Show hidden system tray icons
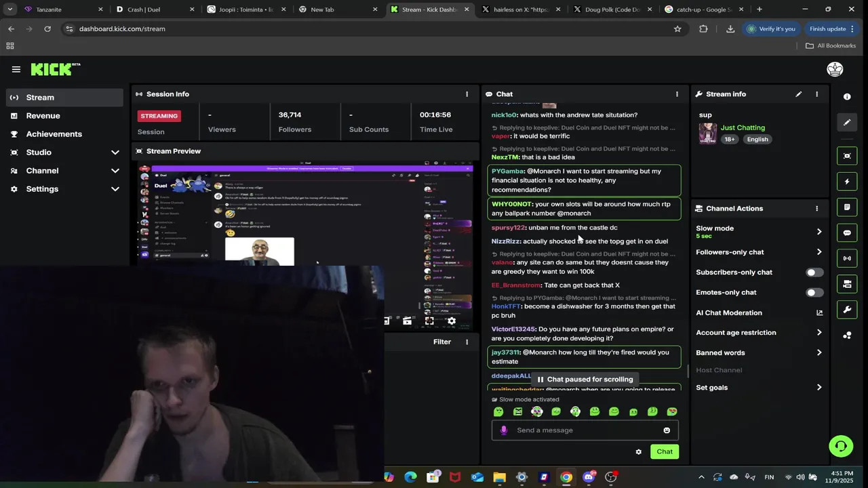Viewport: 868px width, 488px height. tap(701, 477)
